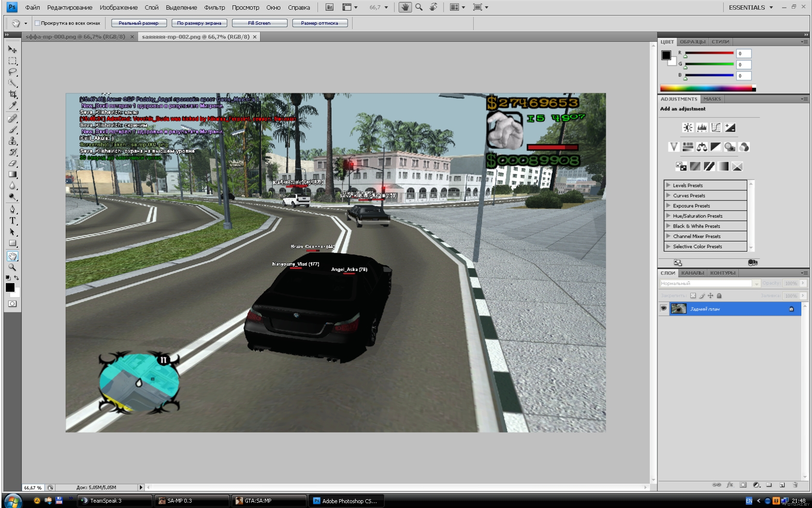
Task: Toggle Quick Mask mode
Action: [12, 304]
